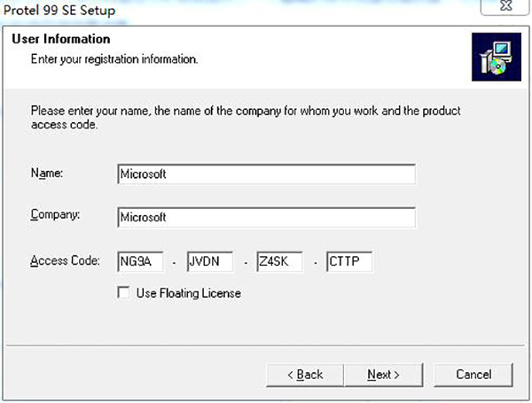The height and width of the screenshot is (403, 532).
Task: Enable the Use Floating License checkbox
Action: (123, 293)
